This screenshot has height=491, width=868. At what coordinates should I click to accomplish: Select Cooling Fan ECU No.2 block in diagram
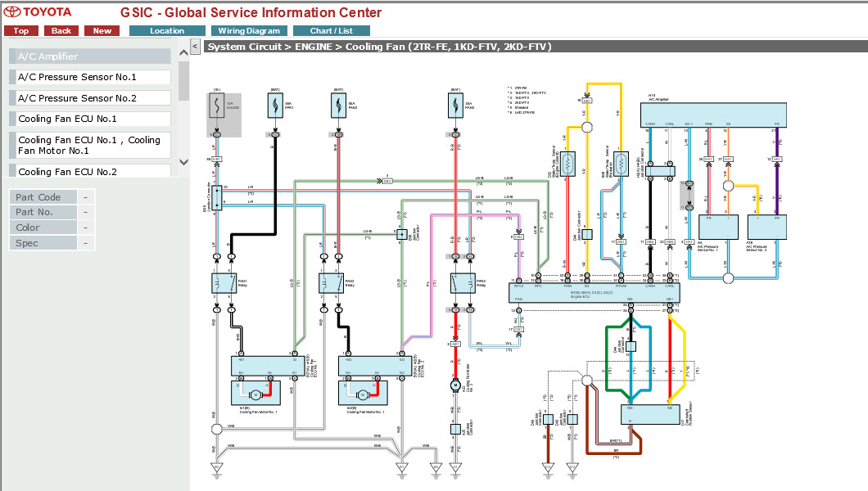click(375, 366)
